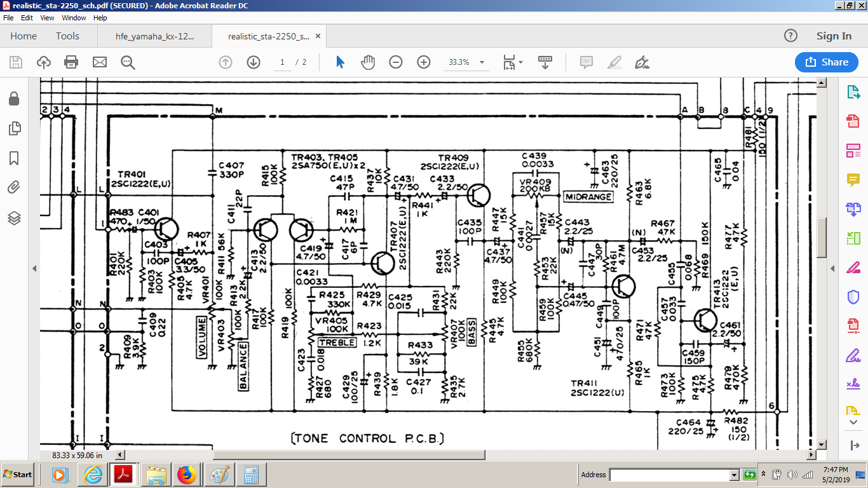
Task: Go to next page arrow
Action: pos(254,62)
